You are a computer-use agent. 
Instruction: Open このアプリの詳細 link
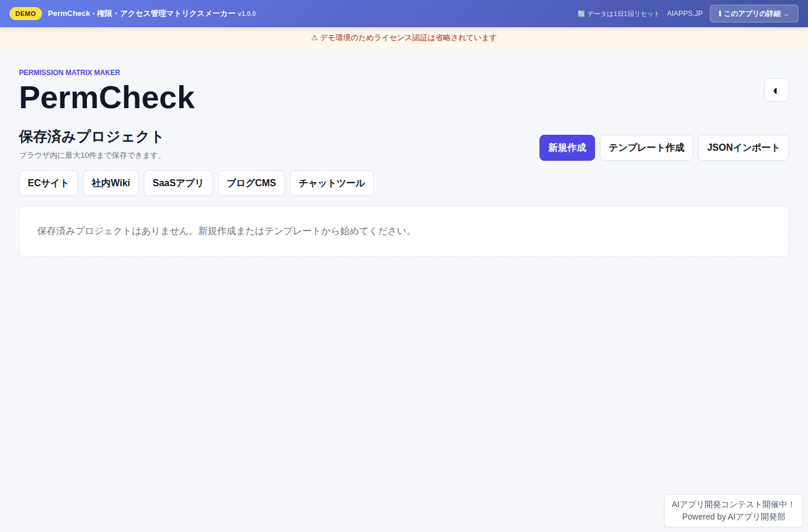pos(754,14)
